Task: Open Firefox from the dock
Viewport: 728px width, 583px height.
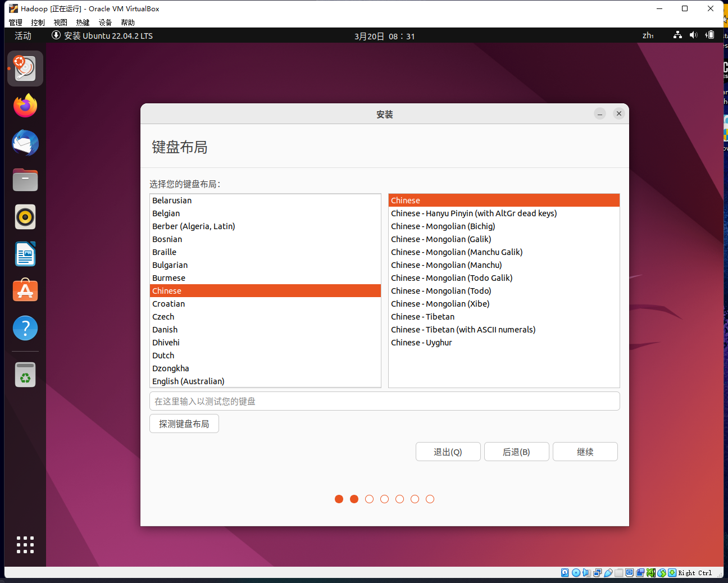Action: click(x=25, y=106)
